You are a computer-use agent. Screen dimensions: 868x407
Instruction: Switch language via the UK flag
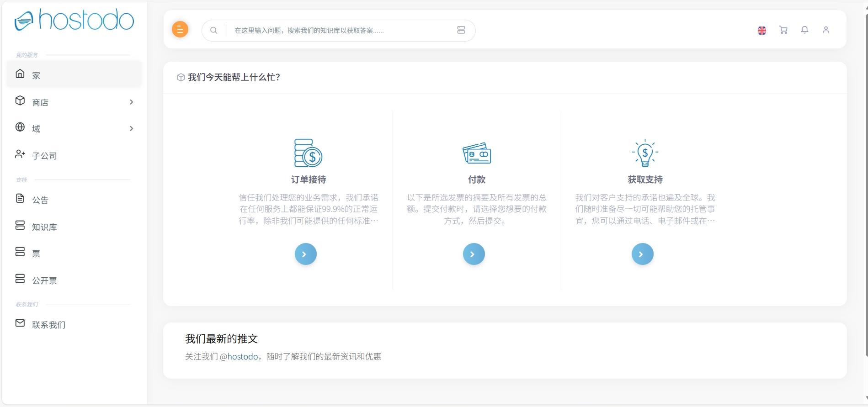coord(761,31)
